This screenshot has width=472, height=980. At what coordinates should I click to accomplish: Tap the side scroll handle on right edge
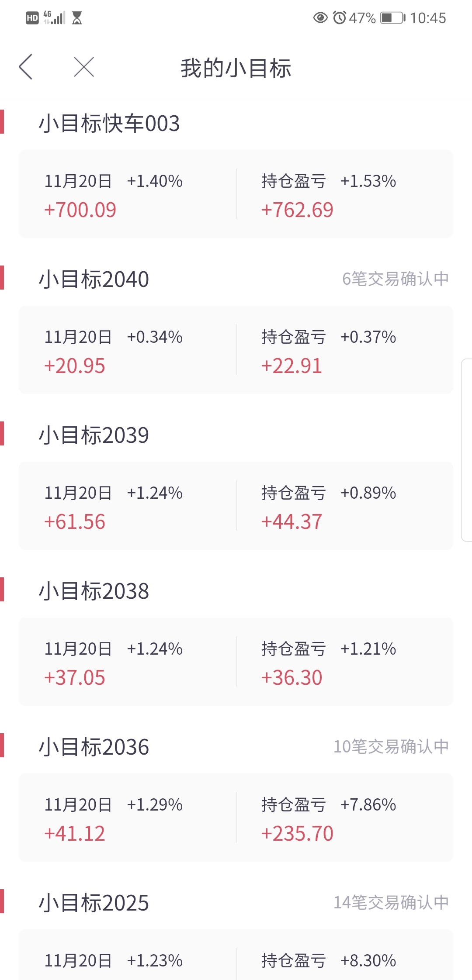pyautogui.click(x=467, y=450)
